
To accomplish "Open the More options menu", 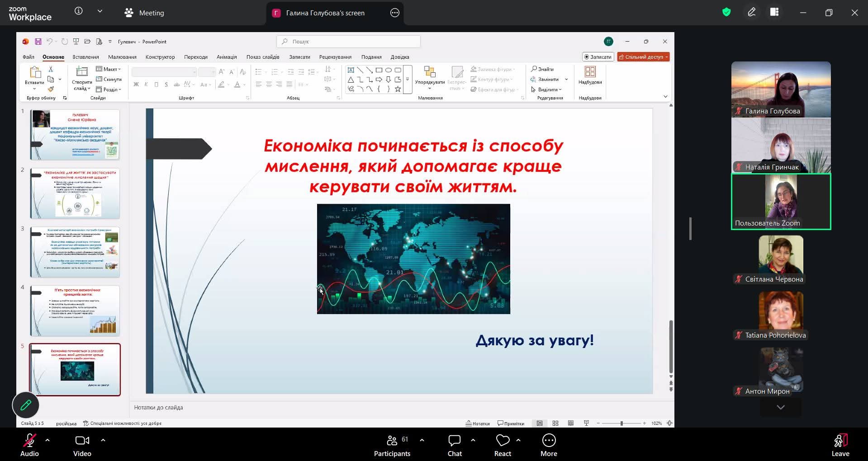I will [x=548, y=446].
